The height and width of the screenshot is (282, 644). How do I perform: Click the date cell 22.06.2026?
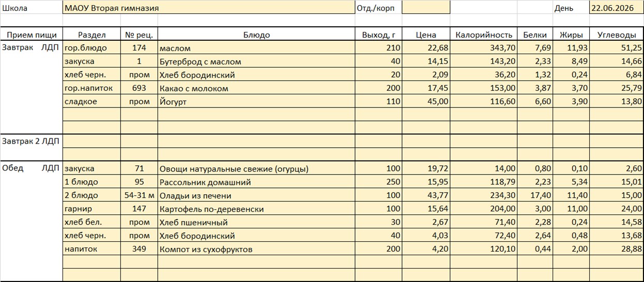pos(616,8)
